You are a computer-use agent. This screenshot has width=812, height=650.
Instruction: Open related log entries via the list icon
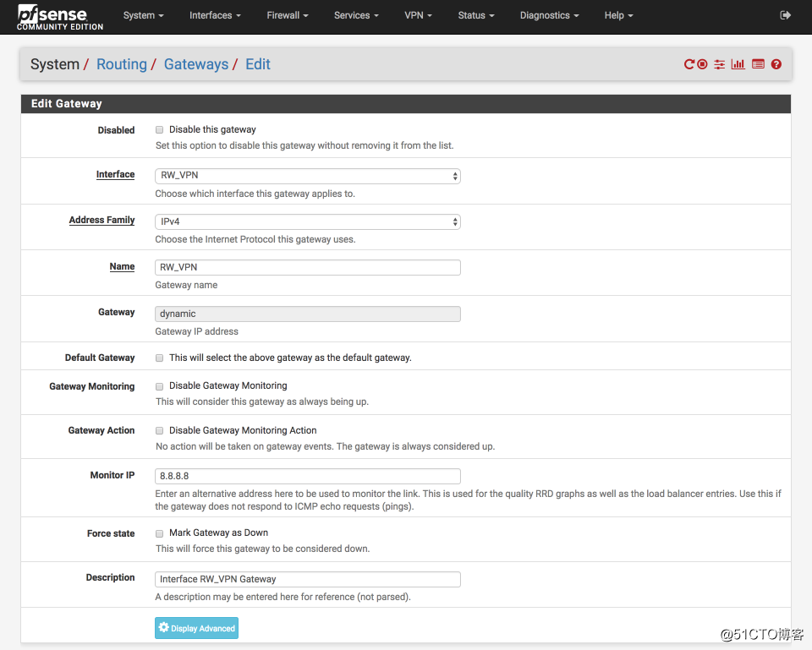[758, 64]
